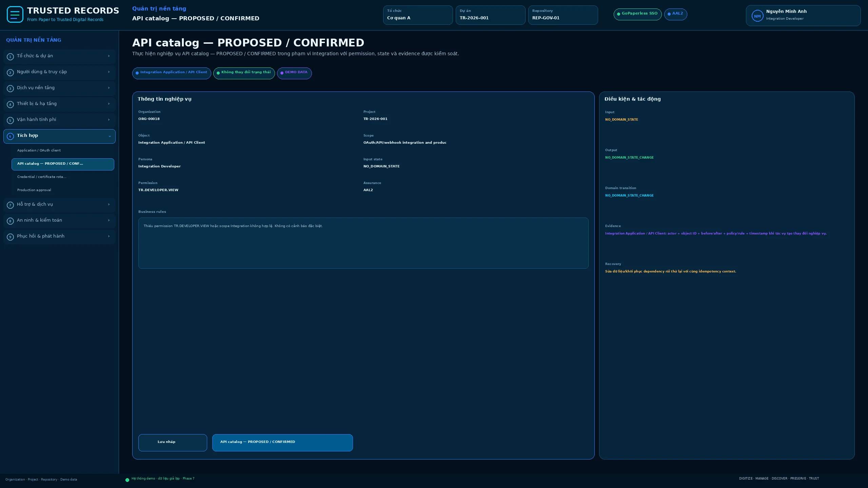Screen dimensions: 868x488
Task: Open Application / OAuth client submenu item
Action: [x=63, y=150]
